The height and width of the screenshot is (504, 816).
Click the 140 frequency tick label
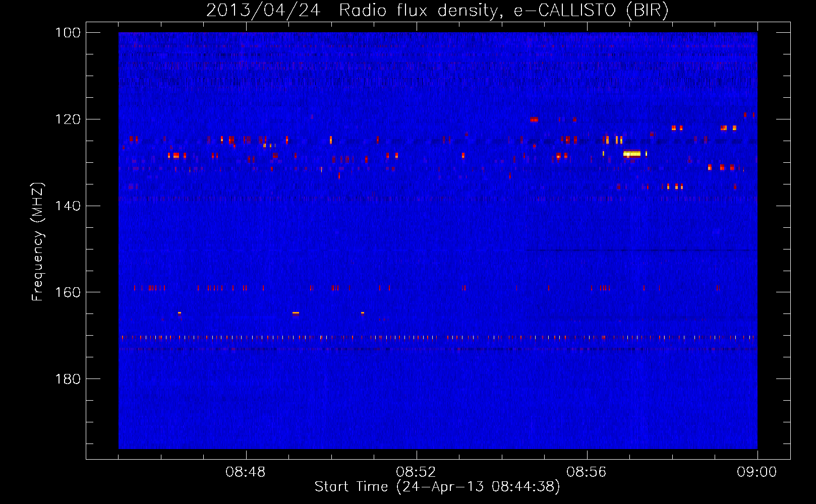(x=68, y=206)
